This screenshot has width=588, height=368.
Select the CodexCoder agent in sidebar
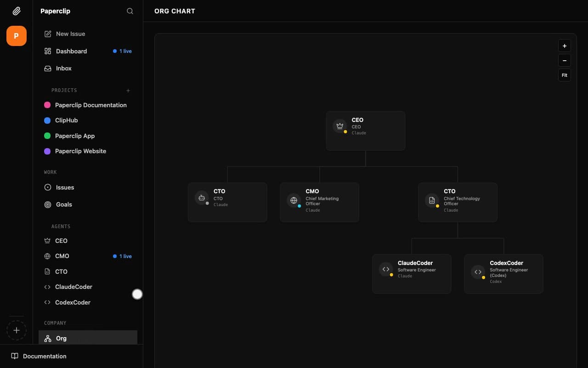88,302
